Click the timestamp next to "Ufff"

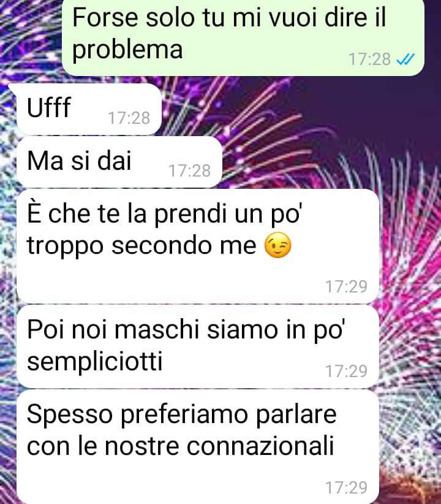tap(129, 118)
